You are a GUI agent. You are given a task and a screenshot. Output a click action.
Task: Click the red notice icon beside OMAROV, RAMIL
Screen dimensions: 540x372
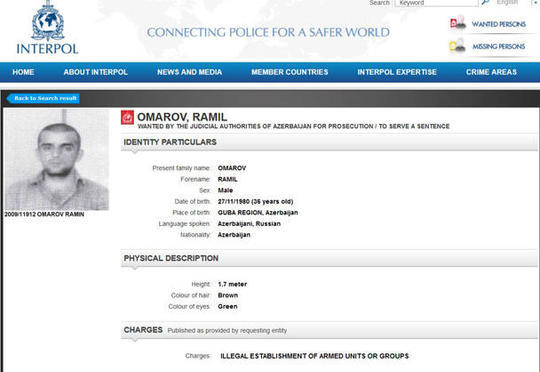click(127, 117)
